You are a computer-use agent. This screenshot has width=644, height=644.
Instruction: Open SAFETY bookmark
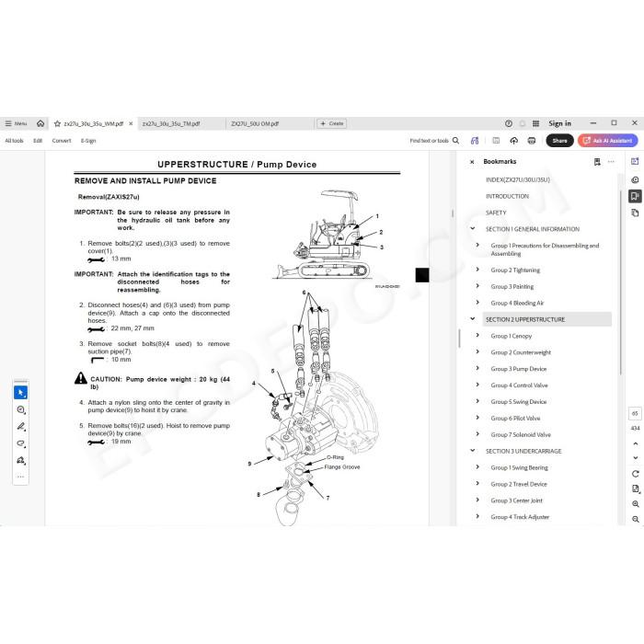(496, 213)
